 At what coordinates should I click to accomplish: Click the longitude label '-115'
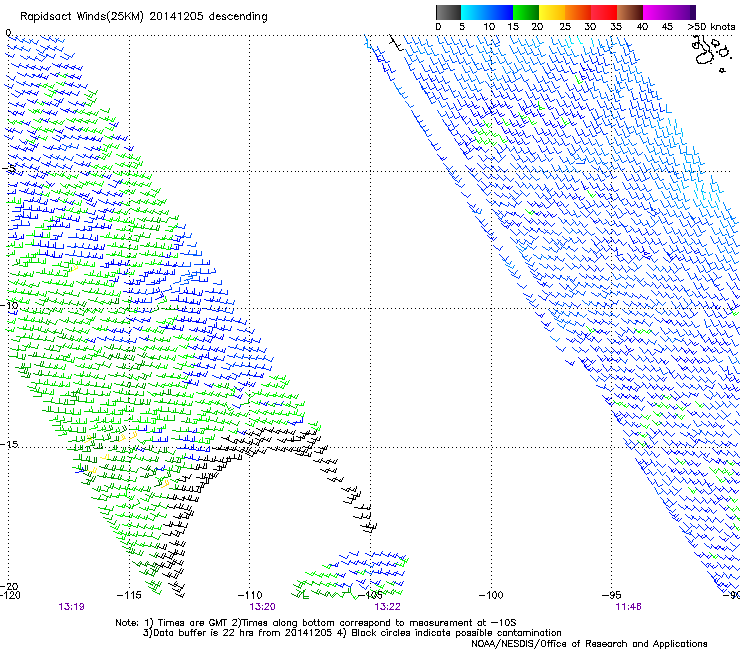click(x=129, y=595)
